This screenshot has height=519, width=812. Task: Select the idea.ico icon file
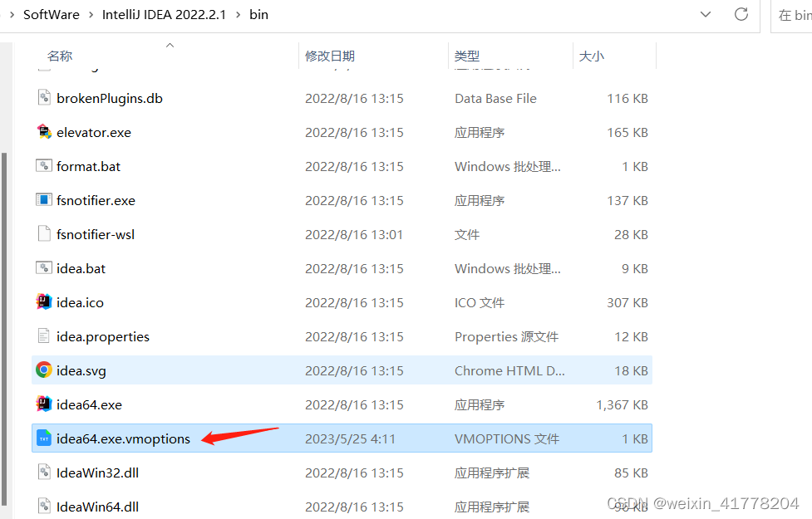pos(79,302)
